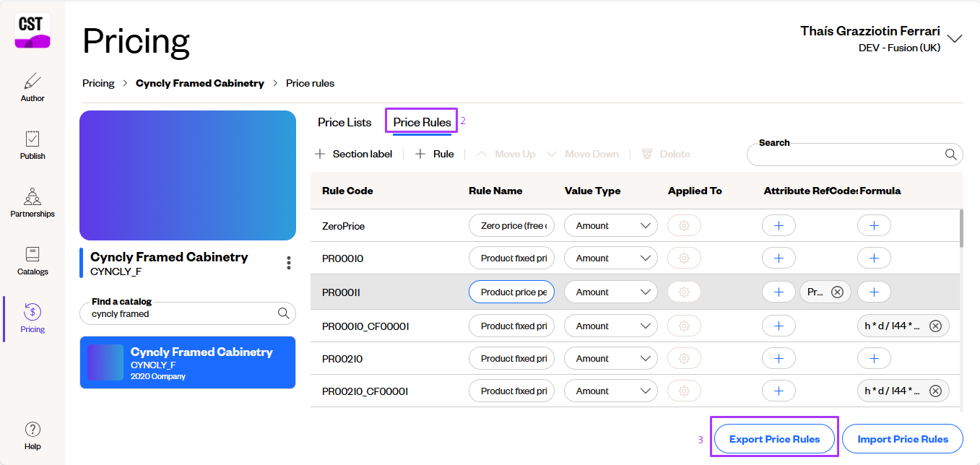The image size is (980, 465).
Task: Click the CST logo
Action: coord(32,32)
